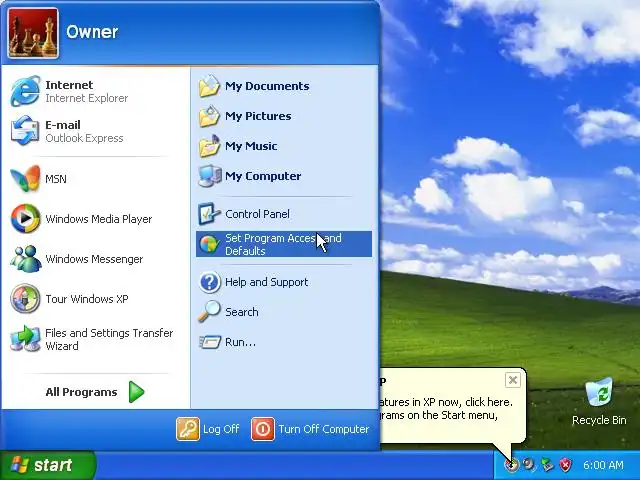Click "Owner" user name text
Screen dimensions: 640x480
pyautogui.click(x=92, y=32)
